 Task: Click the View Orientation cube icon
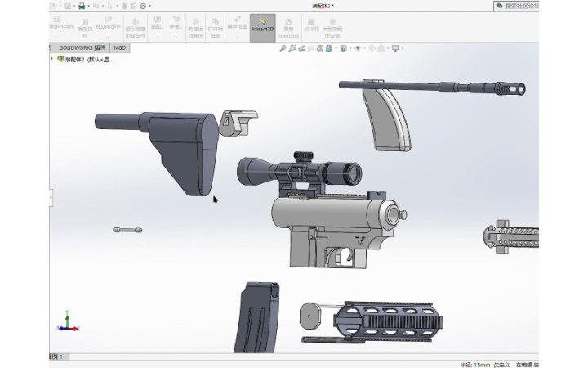tap(329, 48)
